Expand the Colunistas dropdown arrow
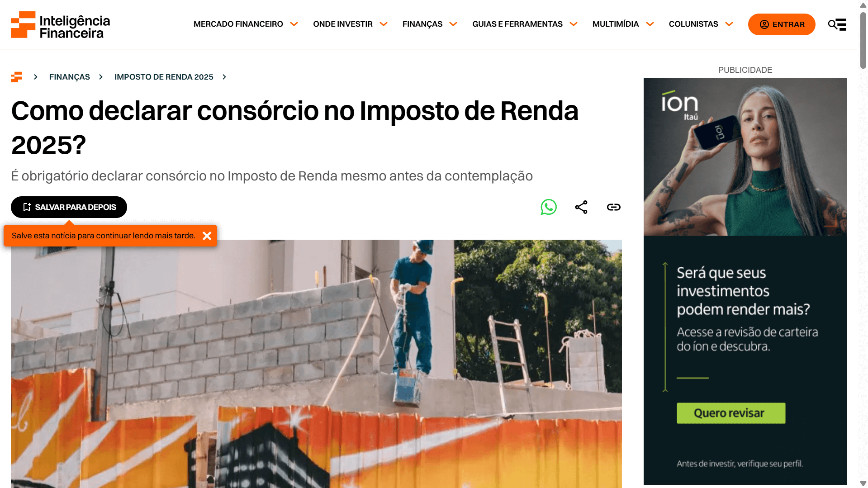 (729, 24)
